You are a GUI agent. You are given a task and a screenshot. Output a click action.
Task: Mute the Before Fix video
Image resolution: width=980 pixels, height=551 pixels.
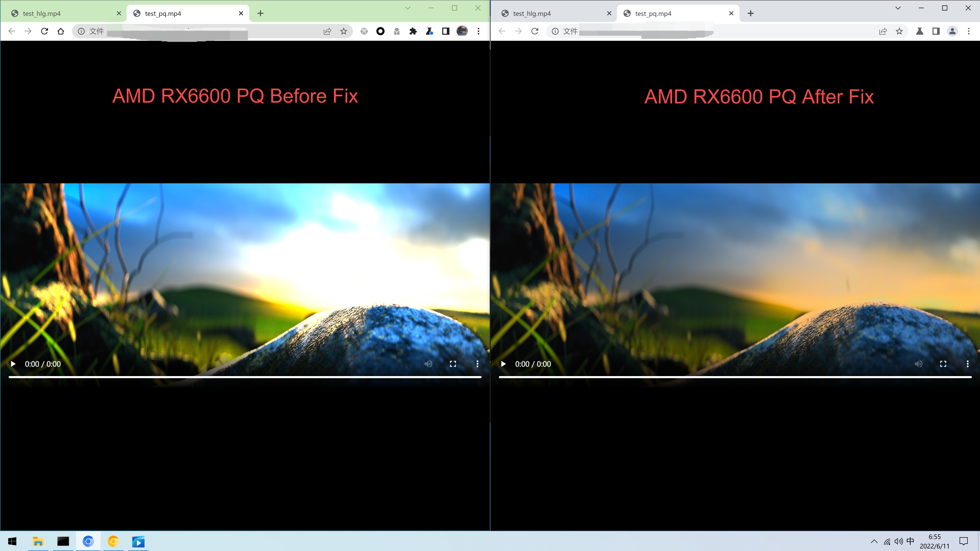tap(428, 364)
